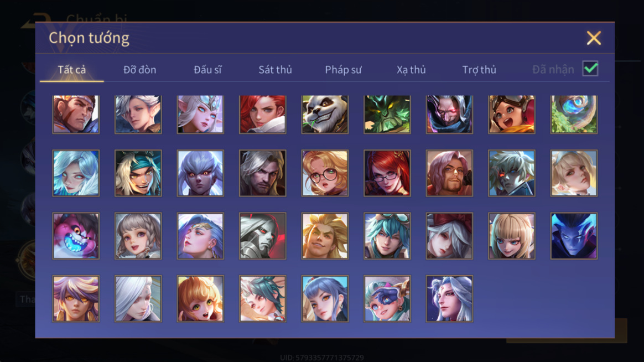The height and width of the screenshot is (362, 644).
Task: Select the panda hero portrait
Action: (324, 114)
